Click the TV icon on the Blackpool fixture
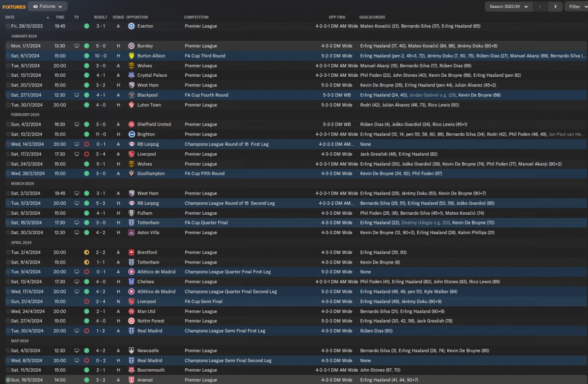The height and width of the screenshot is (384, 588). [x=77, y=95]
